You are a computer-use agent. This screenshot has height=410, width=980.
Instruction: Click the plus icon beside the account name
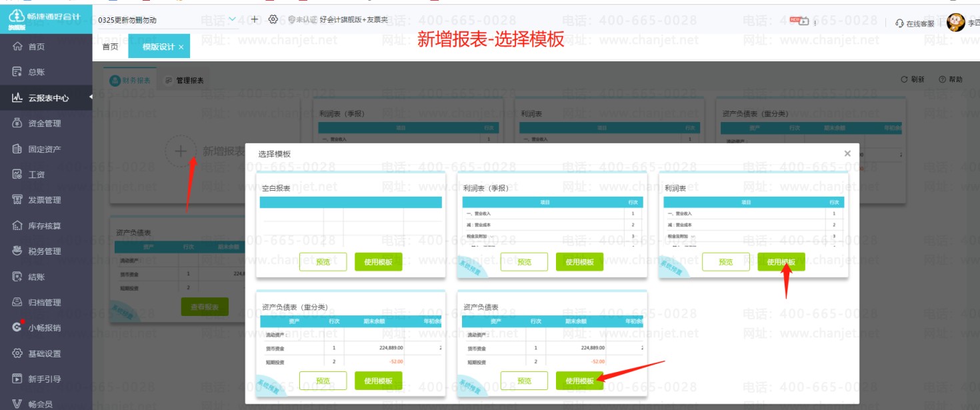[x=255, y=19]
